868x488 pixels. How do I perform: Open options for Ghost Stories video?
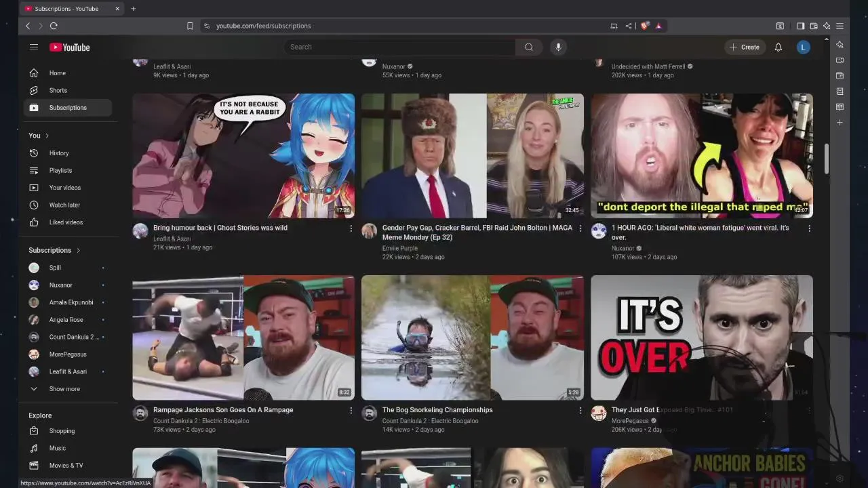click(x=351, y=228)
